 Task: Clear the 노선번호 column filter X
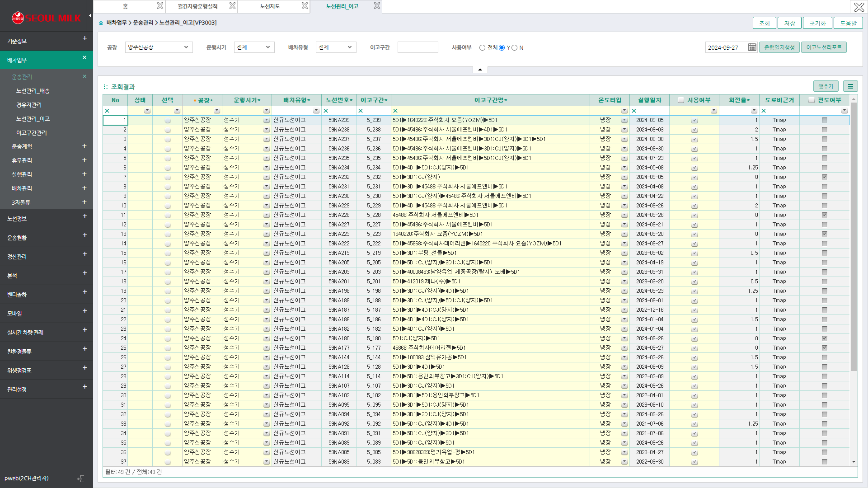[x=326, y=111]
